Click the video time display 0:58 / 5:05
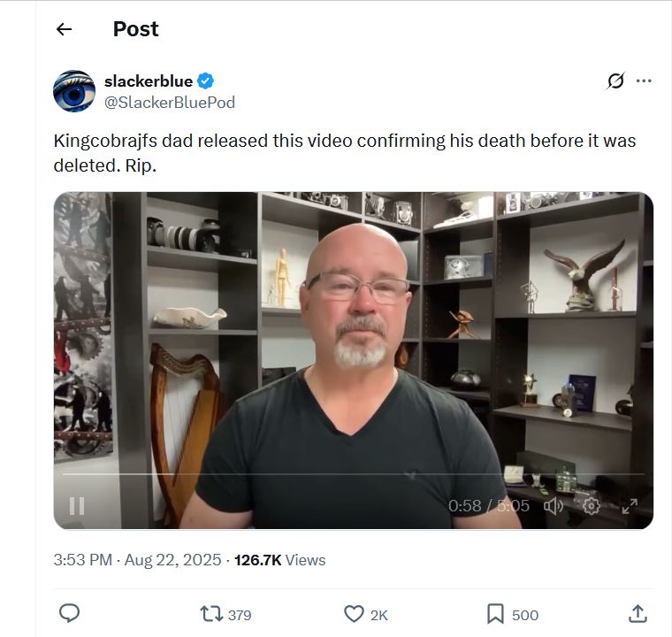 (489, 506)
